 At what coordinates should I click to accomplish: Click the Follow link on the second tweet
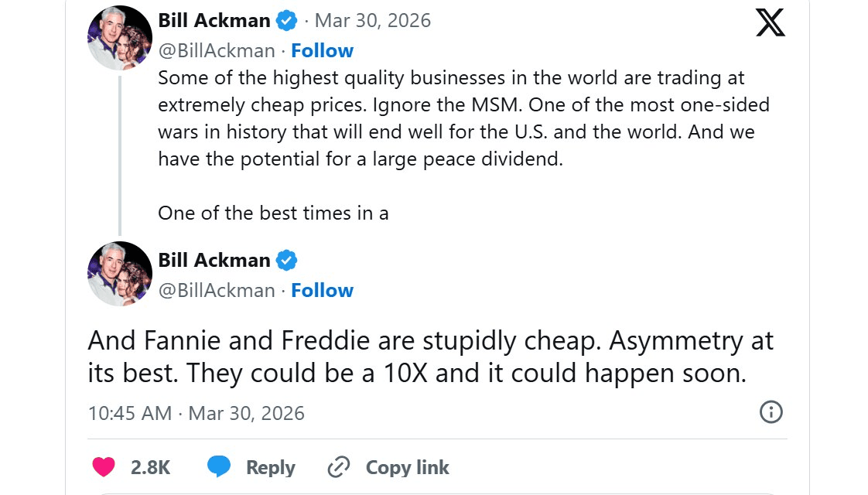(322, 290)
